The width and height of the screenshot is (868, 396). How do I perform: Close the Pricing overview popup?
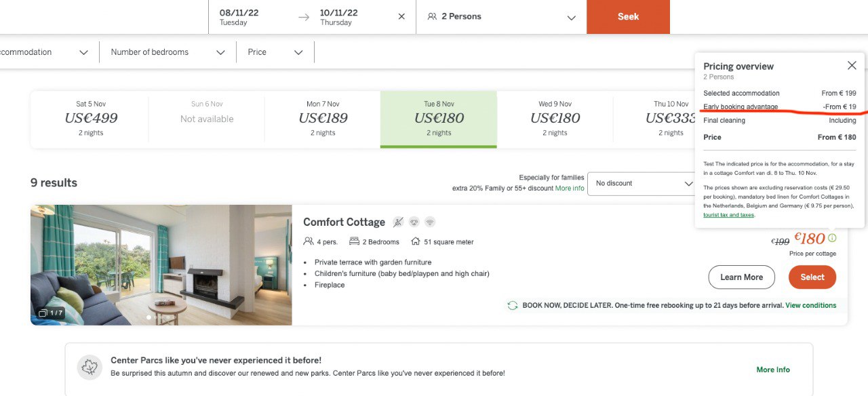pyautogui.click(x=852, y=66)
